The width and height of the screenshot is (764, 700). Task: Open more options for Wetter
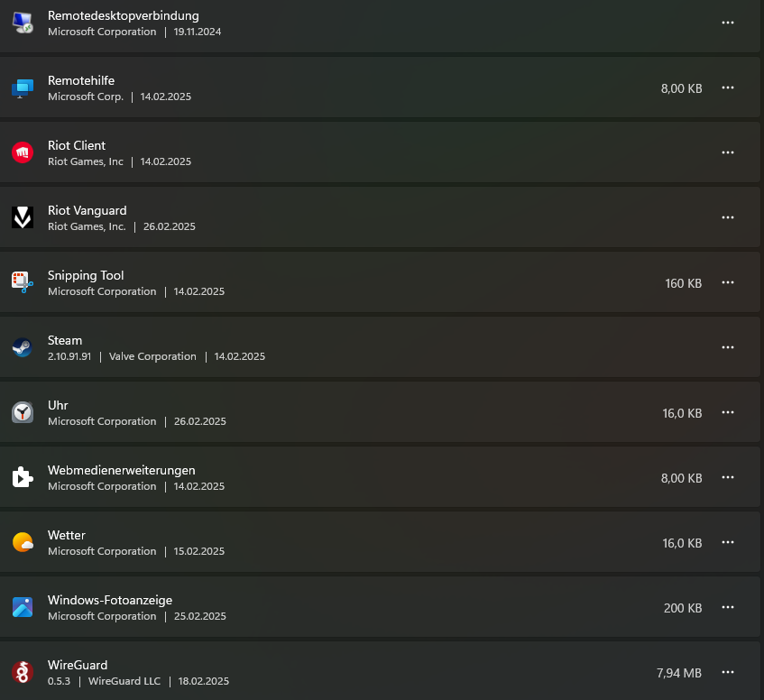click(728, 542)
